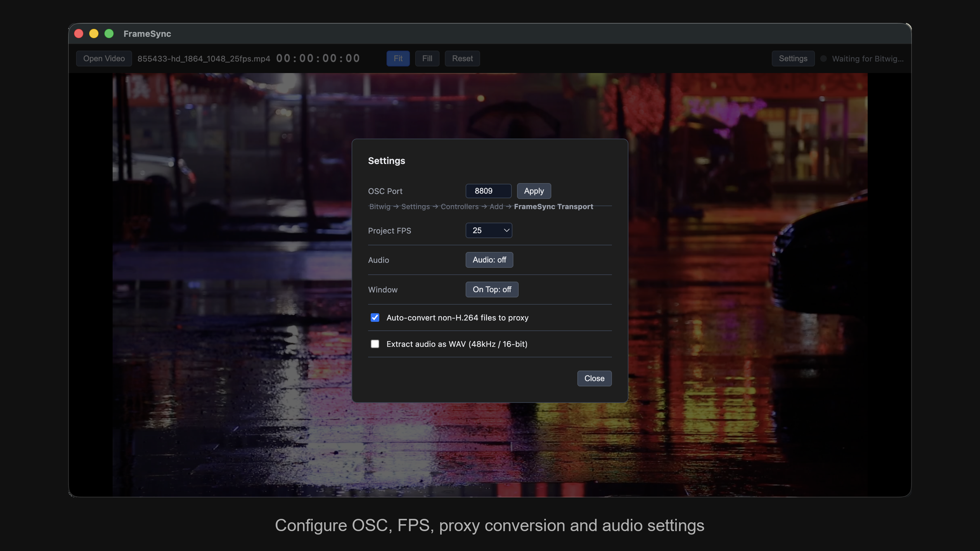
Task: Enable On Top window mode
Action: 492,290
